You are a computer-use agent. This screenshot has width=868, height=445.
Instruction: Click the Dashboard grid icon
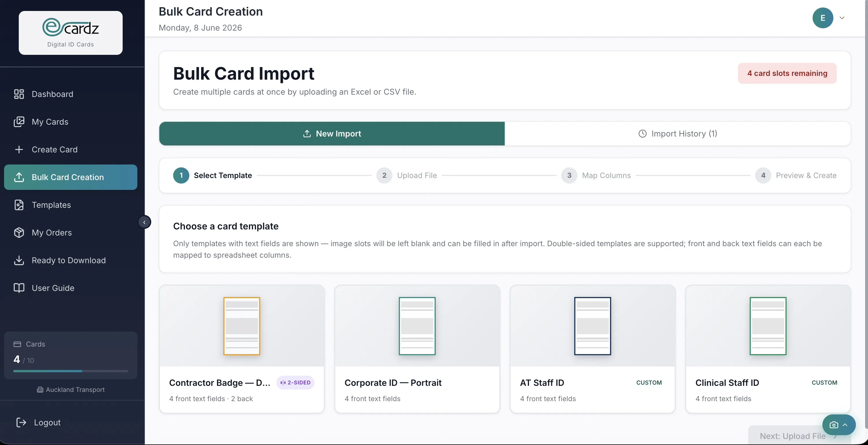pyautogui.click(x=19, y=94)
